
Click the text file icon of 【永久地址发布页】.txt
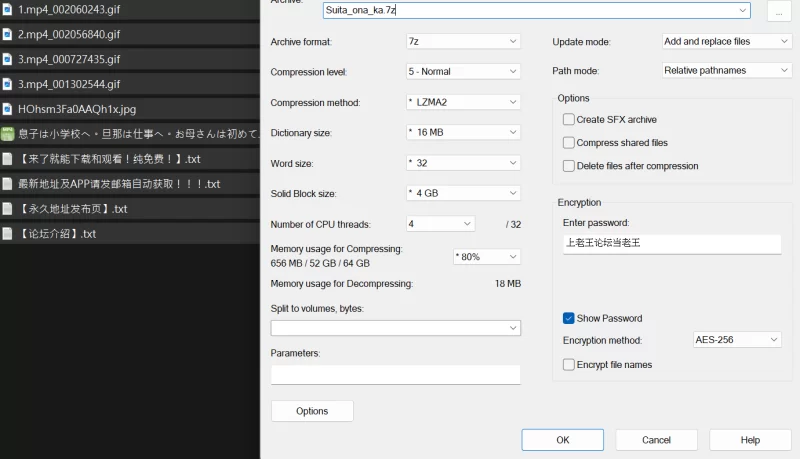point(7,209)
